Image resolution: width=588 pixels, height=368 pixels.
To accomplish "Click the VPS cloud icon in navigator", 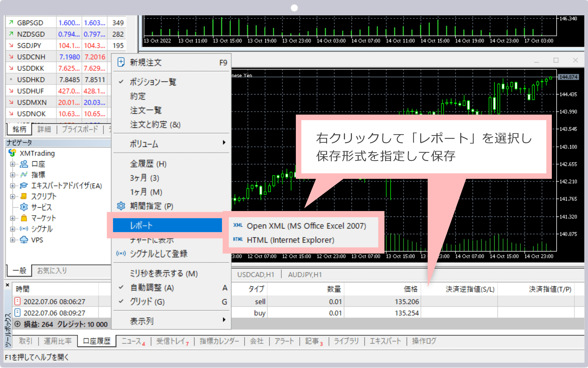I will tap(24, 240).
